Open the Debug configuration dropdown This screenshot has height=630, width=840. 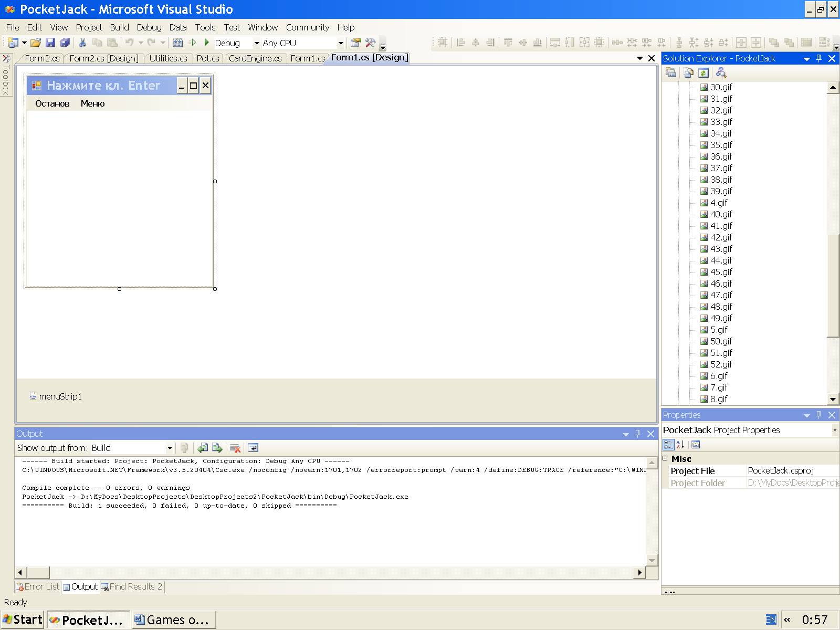257,43
